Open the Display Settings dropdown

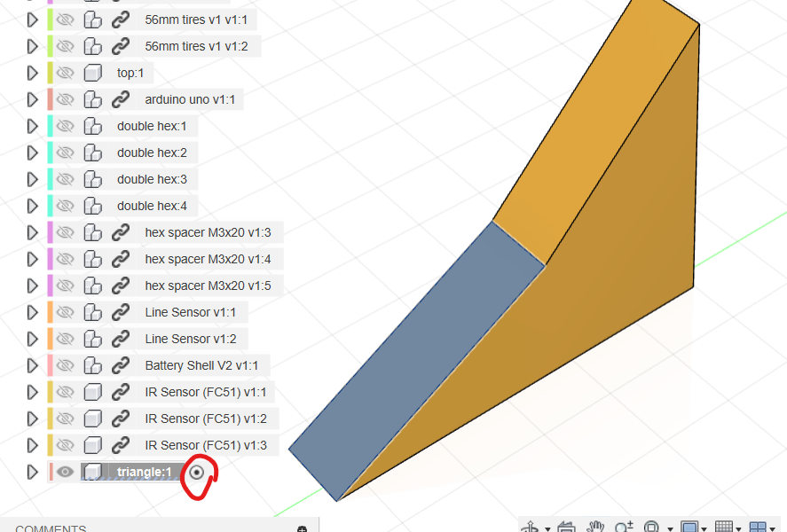click(692, 527)
